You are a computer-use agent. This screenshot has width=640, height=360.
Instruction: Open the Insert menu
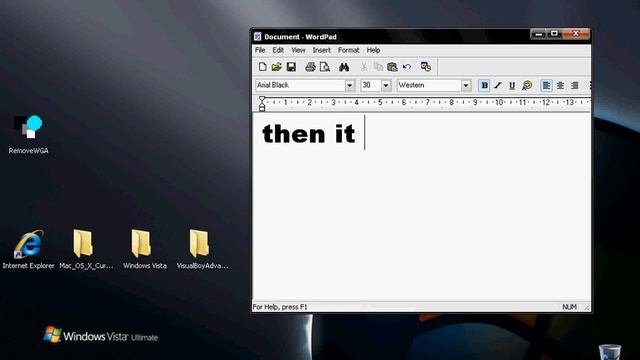point(321,50)
